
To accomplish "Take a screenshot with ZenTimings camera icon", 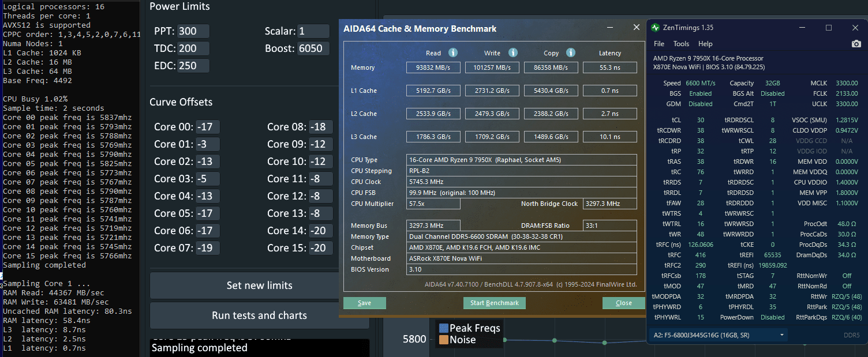I will pos(856,44).
